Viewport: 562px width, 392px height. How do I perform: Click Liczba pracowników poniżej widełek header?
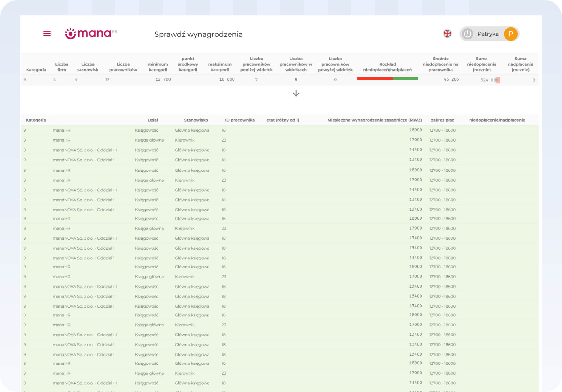click(256, 64)
